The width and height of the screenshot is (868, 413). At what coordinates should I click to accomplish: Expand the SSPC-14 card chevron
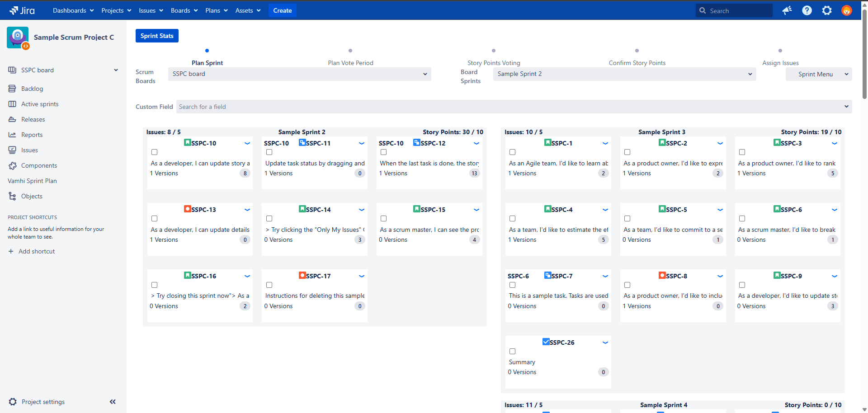pyautogui.click(x=362, y=210)
